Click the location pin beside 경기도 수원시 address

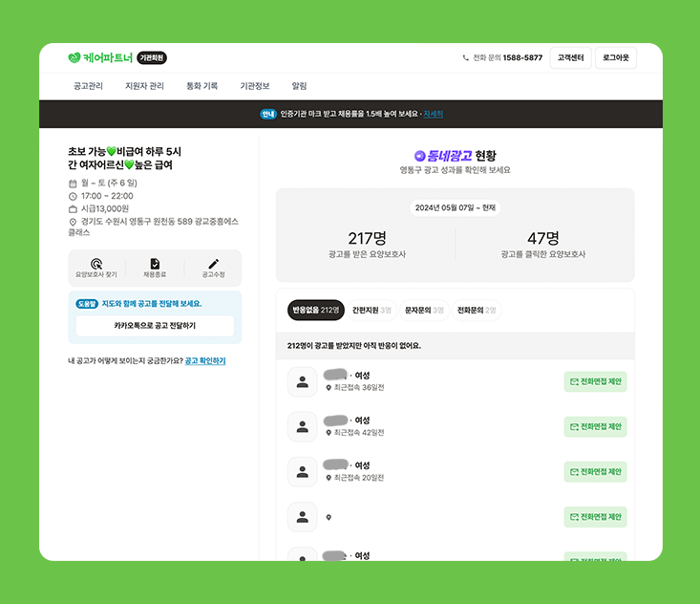73,222
